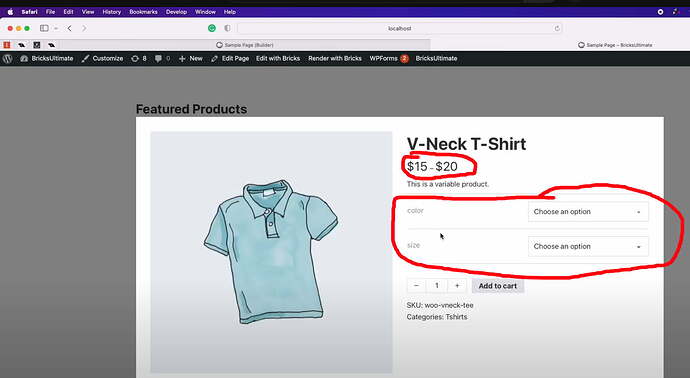Reload the page with refresh icon
Screen dimensions: 690x378
(x=557, y=28)
